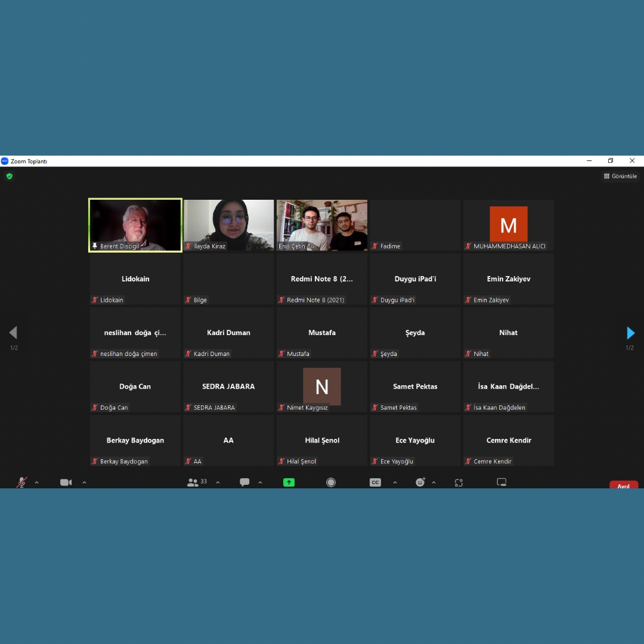Open the reactions smiley icon
This screenshot has height=644, width=644.
pyautogui.click(x=420, y=482)
